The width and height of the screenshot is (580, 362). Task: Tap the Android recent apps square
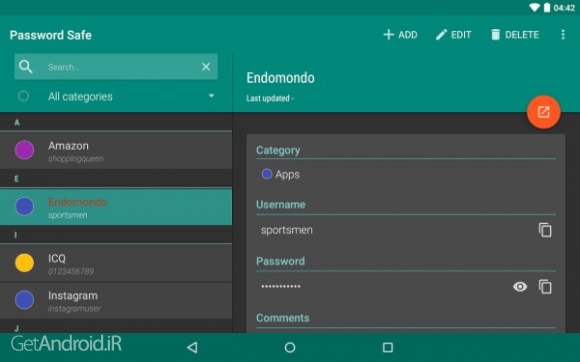[388, 347]
